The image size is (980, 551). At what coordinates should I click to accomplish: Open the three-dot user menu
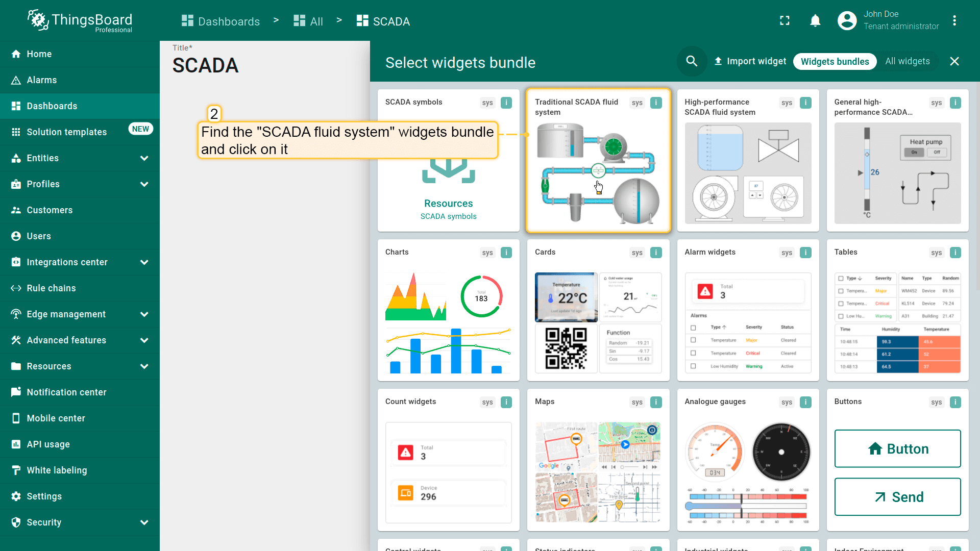[954, 20]
